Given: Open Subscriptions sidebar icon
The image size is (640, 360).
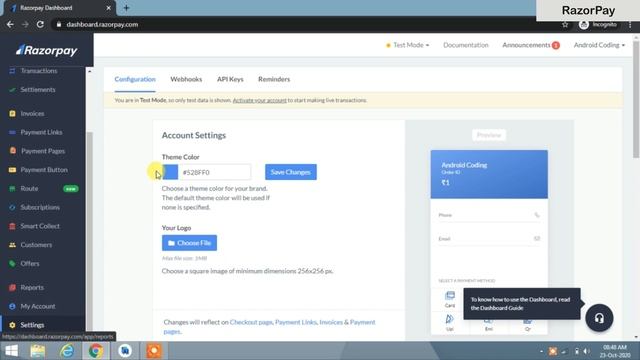Looking at the screenshot, I should 12,207.
